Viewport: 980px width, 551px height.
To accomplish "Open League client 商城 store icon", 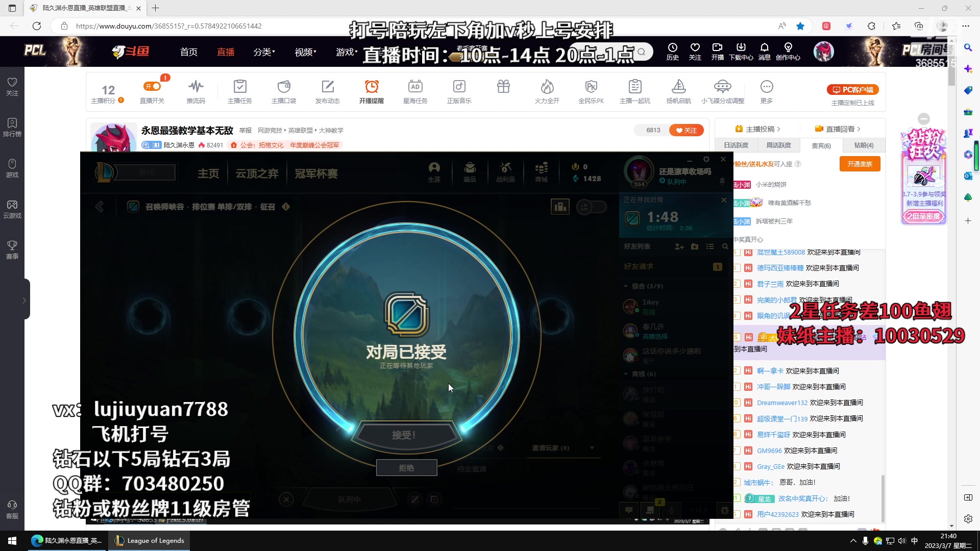I will (541, 172).
